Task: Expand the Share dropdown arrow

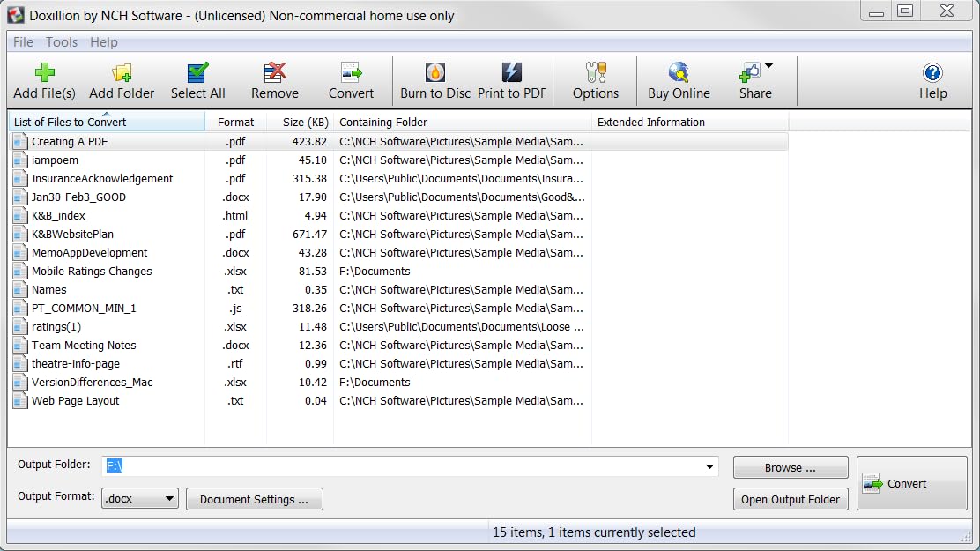Action: tap(769, 65)
